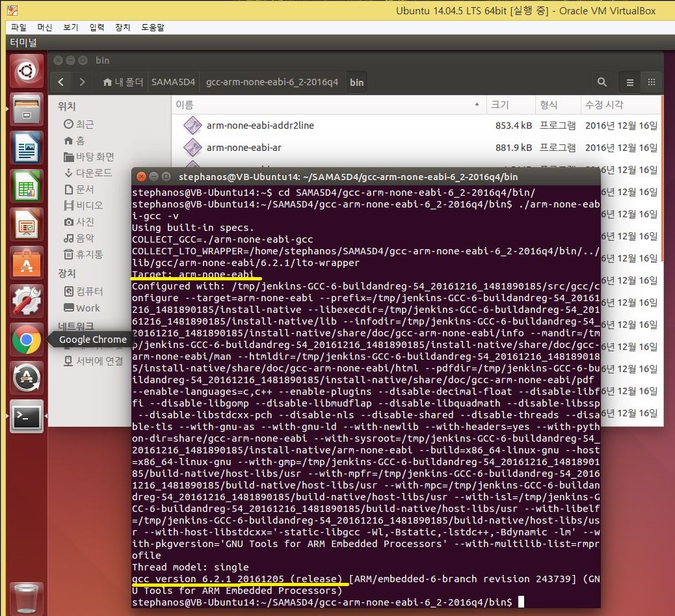Sort files by the 이름 column header
675x616 pixels.
click(x=185, y=105)
